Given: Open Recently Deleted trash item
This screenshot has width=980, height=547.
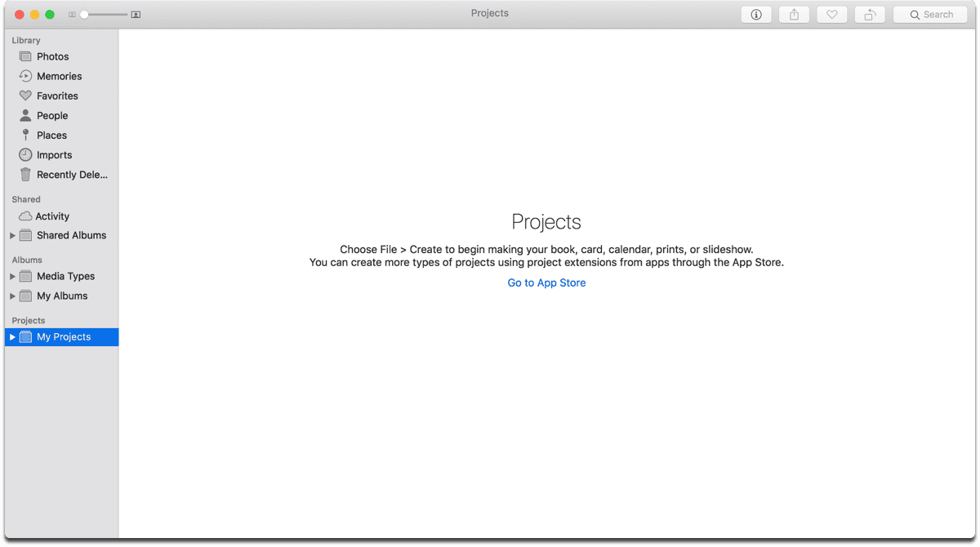Looking at the screenshot, I should [x=71, y=175].
